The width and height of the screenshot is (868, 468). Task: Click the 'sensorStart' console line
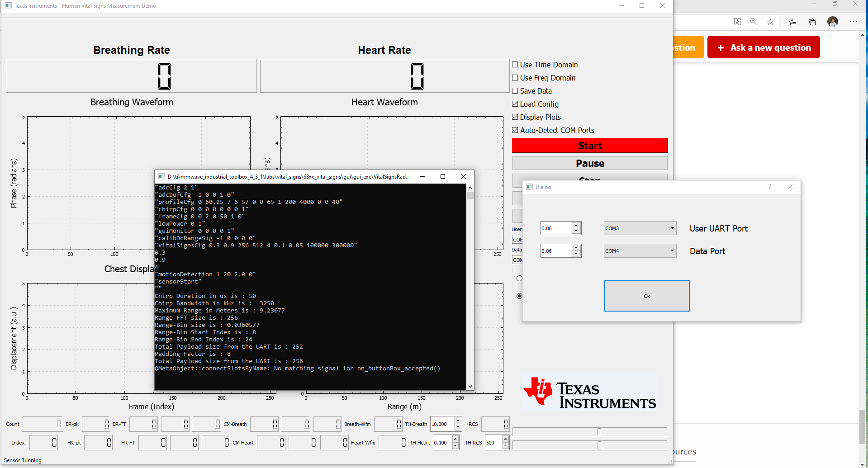pos(178,282)
